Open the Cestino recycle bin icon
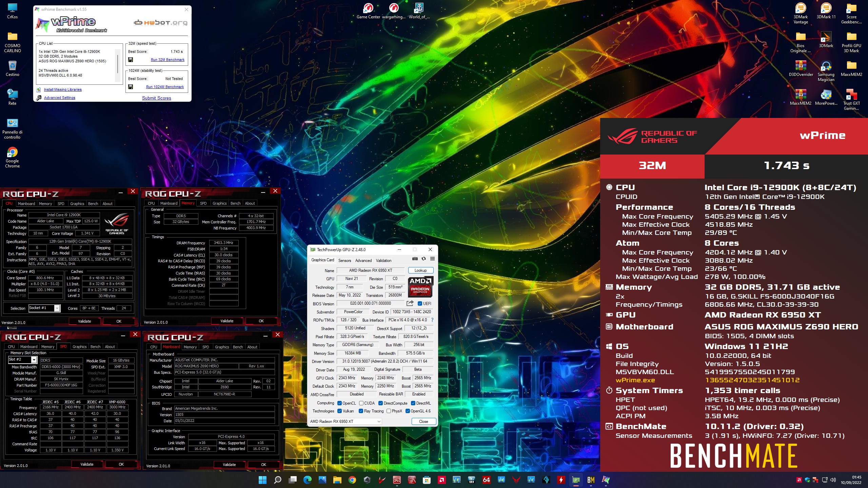The image size is (868, 488). pos(13,68)
